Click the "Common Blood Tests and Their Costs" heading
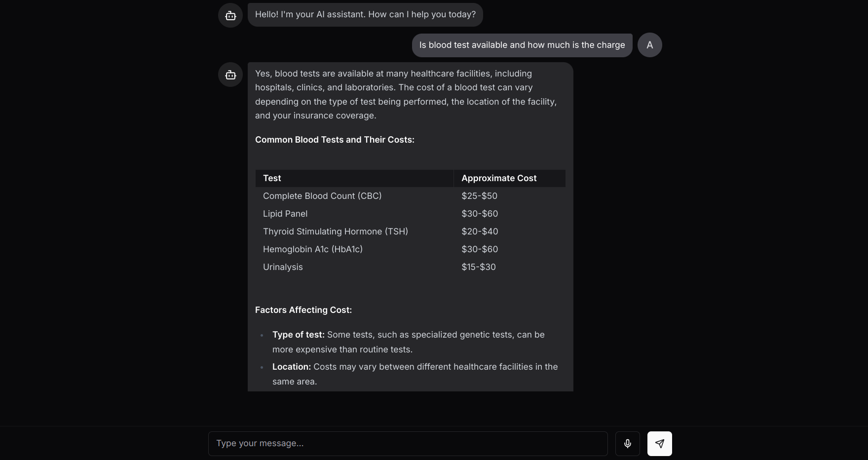 335,140
